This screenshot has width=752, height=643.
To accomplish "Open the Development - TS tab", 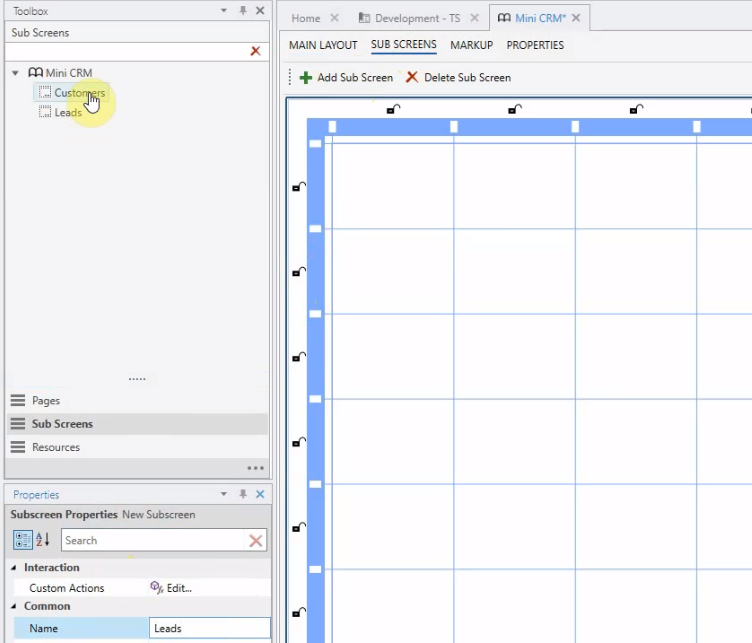I will [x=408, y=18].
